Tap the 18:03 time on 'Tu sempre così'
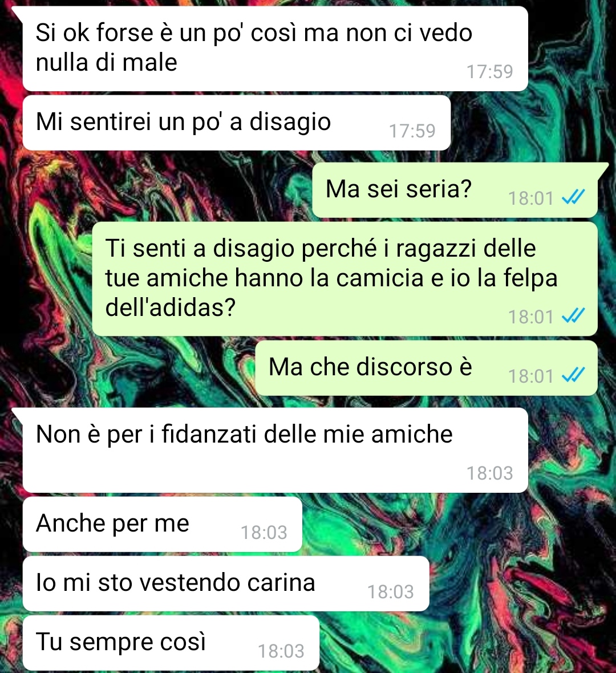 click(x=281, y=651)
